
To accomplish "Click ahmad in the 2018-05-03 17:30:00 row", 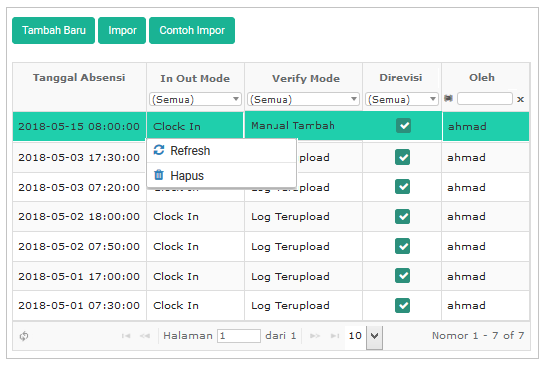I will tap(466, 157).
